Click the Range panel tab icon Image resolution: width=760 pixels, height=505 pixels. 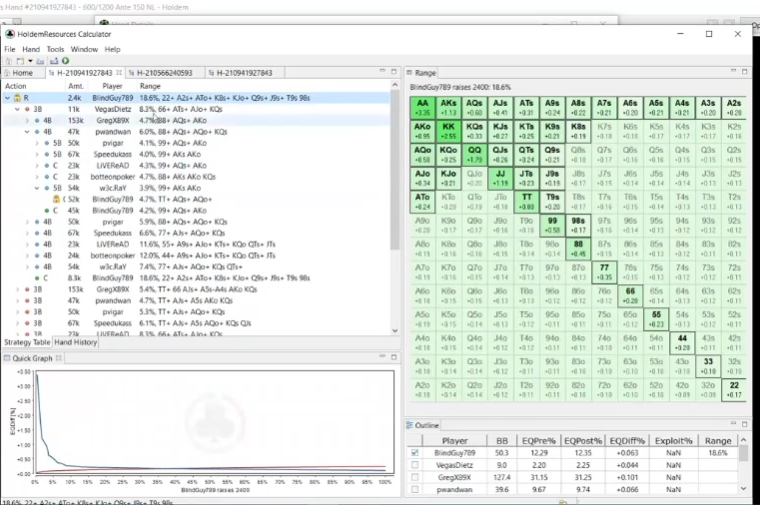pos(410,73)
